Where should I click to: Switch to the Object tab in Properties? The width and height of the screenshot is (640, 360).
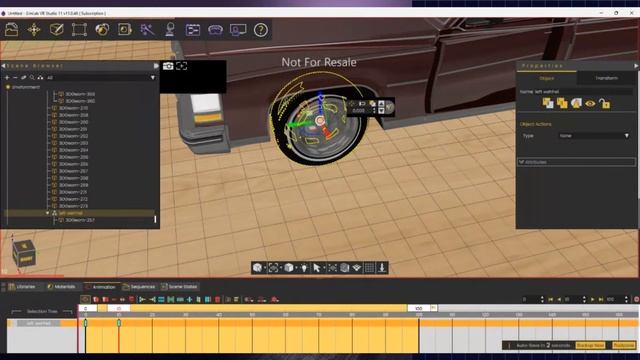pyautogui.click(x=547, y=78)
